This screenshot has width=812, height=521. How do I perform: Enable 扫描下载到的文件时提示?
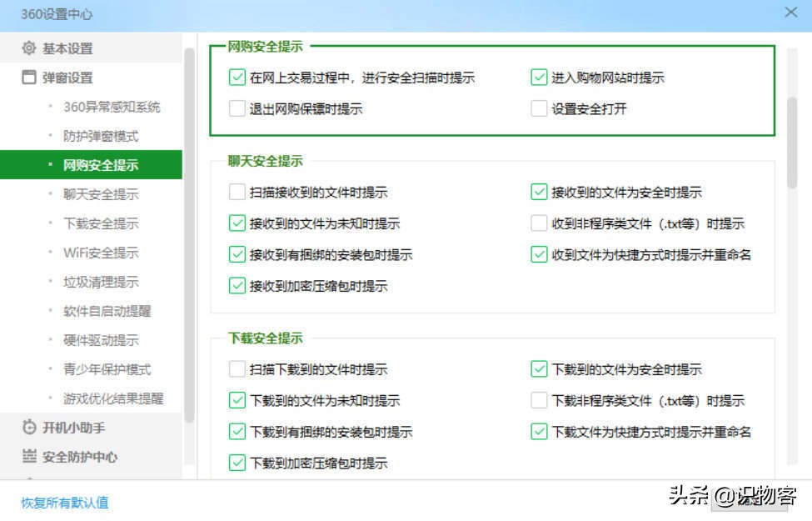[237, 369]
